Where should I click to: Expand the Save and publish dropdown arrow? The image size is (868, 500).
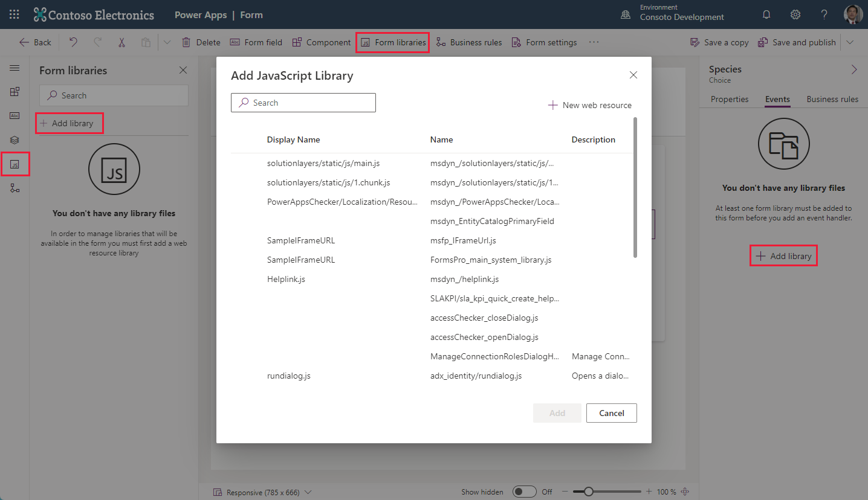coord(850,42)
